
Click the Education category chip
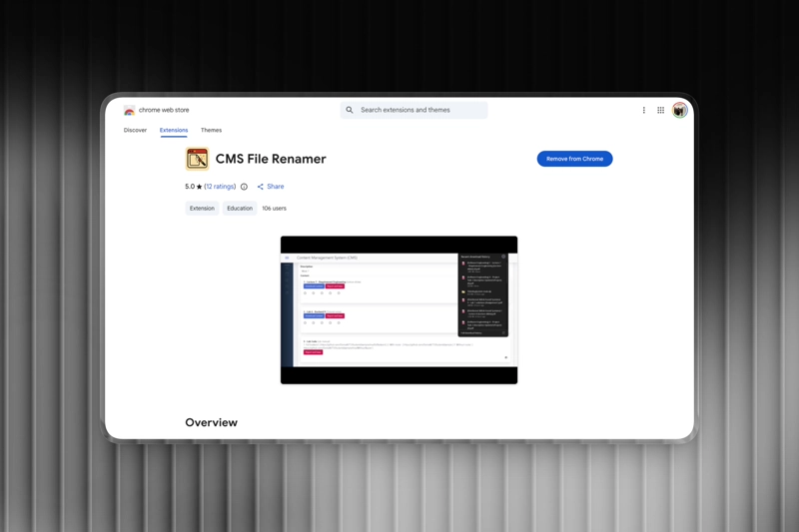click(240, 209)
